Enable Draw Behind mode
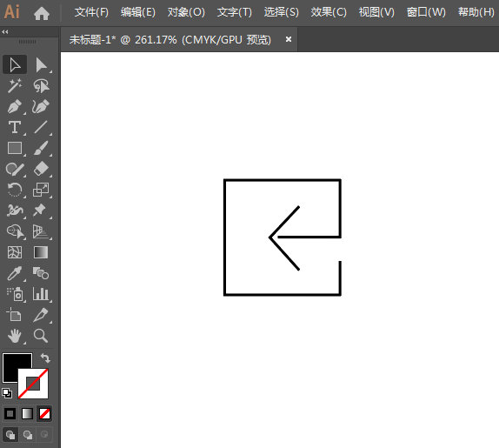499x448 pixels. click(x=27, y=434)
